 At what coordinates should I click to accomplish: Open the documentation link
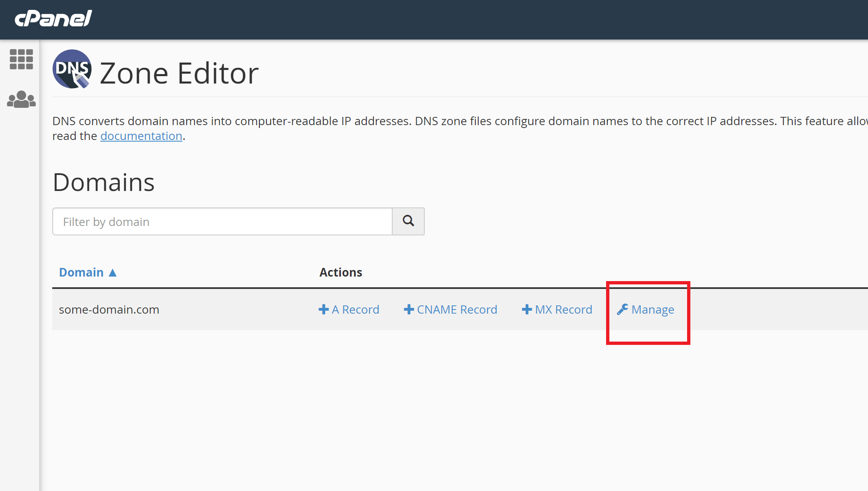[x=141, y=136]
